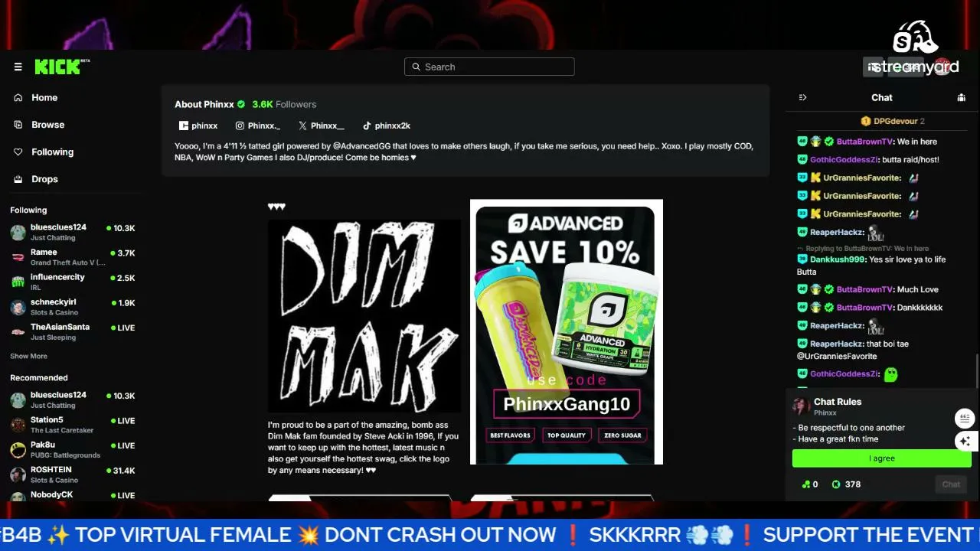This screenshot has height=551, width=980.
Task: Click Dankkush999 username in chat
Action: tap(838, 259)
